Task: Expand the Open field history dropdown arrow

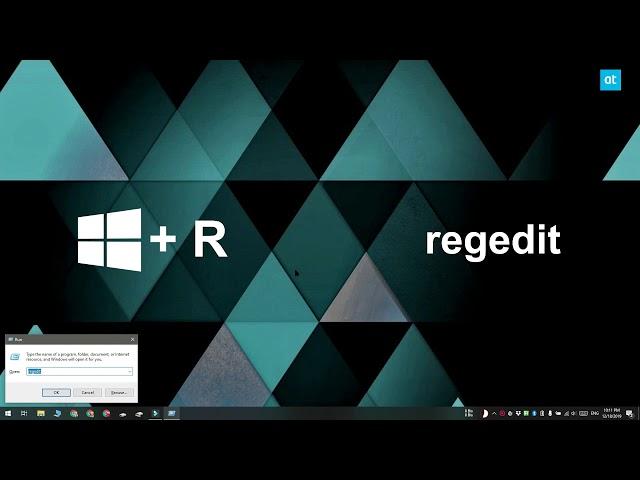Action: coord(130,371)
